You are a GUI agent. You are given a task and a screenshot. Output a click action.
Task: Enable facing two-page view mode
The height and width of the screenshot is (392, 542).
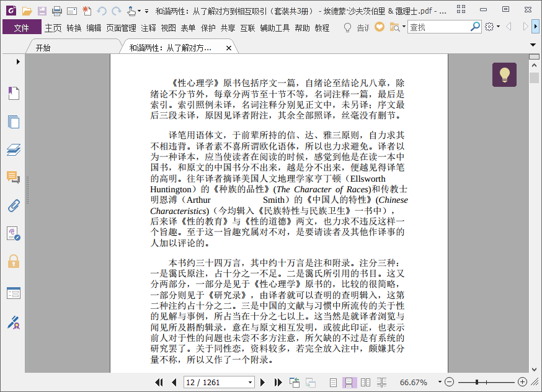pos(365,382)
